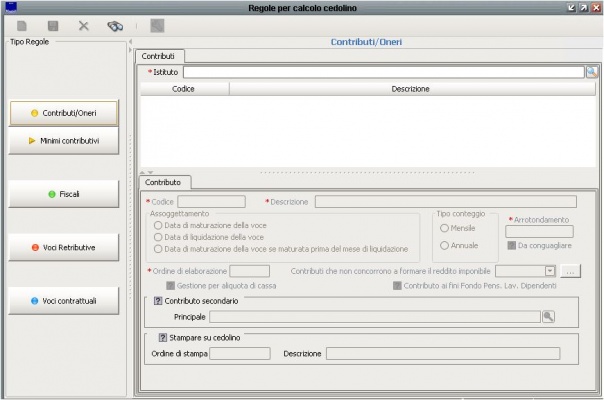Switch to the Contributi tab
Screen dimensions: 604x400
(x=157, y=56)
